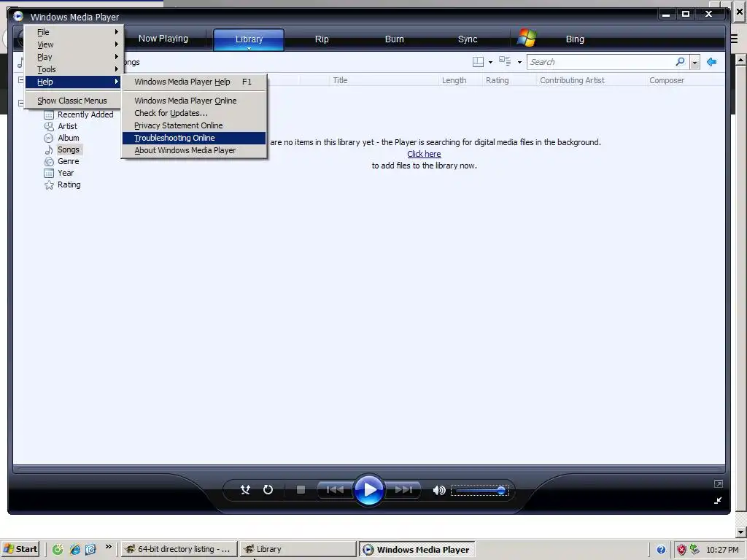This screenshot has width=747, height=560.
Task: Open the red security shield tray icon
Action: coord(681,550)
